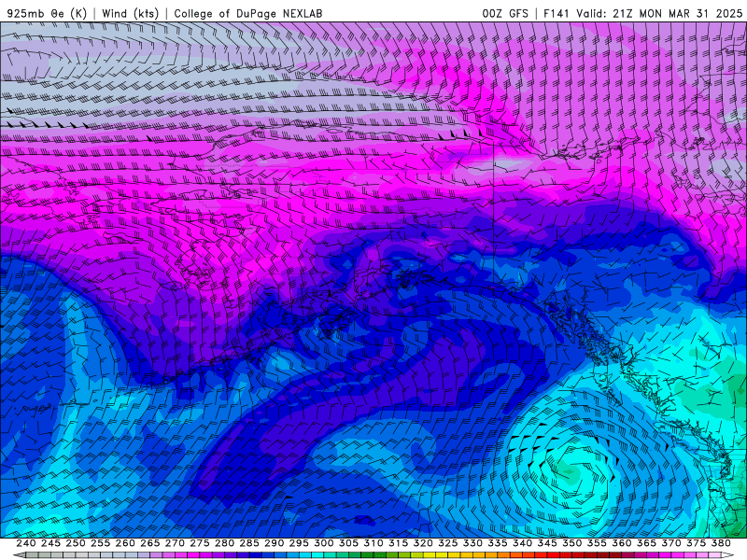Click the 330 value on the color scale
The height and width of the screenshot is (560, 747).
(472, 543)
